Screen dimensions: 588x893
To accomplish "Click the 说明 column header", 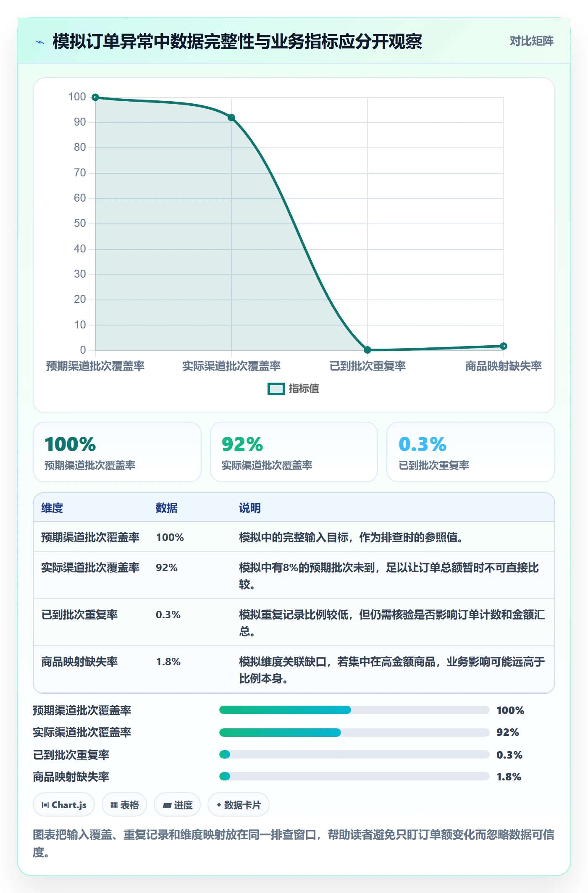I will [250, 508].
